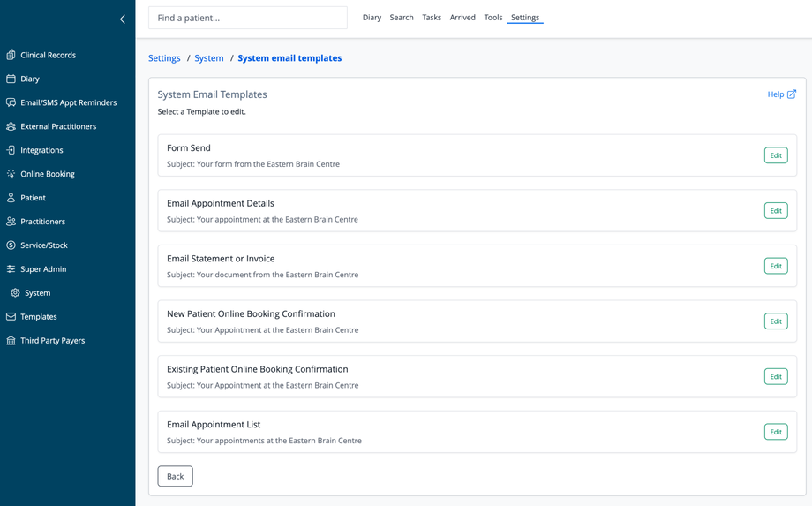Click the Email/SMS Appt Reminders icon
The height and width of the screenshot is (506, 812).
coord(11,102)
